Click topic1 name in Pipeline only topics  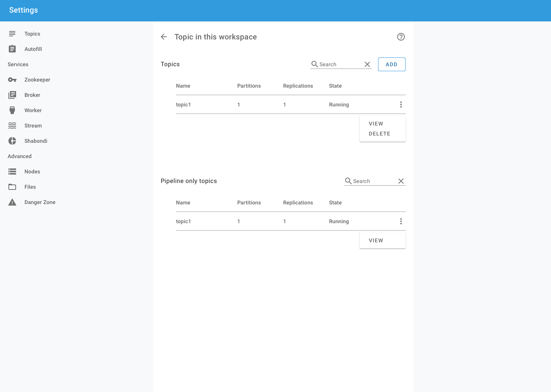pos(183,221)
